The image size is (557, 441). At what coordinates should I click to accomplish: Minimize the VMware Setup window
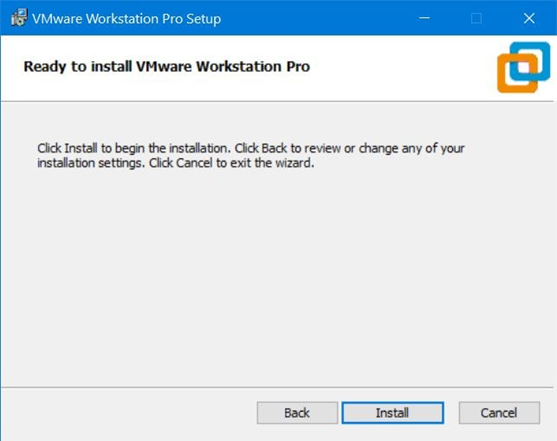coord(424,18)
